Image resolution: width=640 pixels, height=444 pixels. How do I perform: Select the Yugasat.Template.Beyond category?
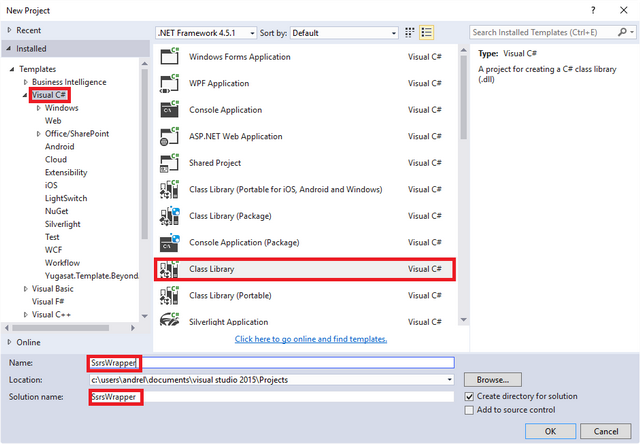91,276
